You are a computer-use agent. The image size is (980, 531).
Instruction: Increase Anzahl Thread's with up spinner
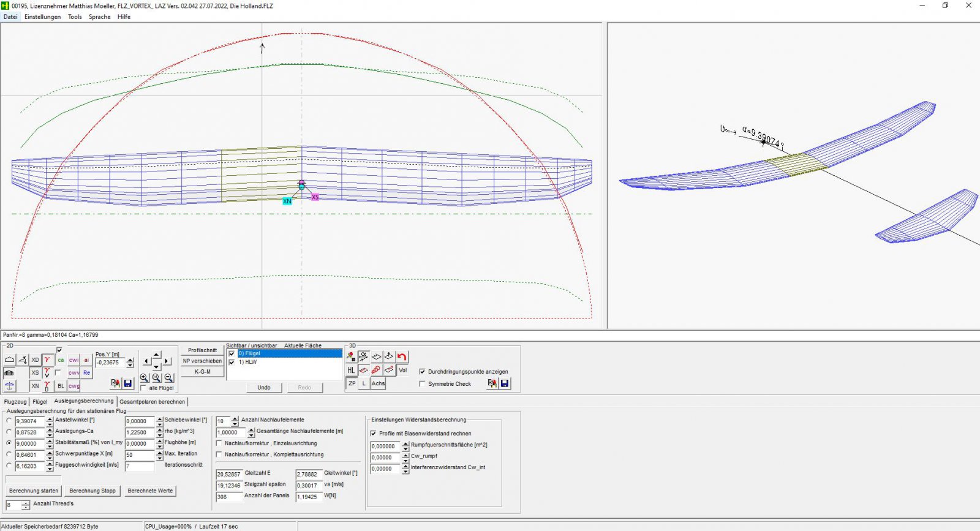[26, 503]
